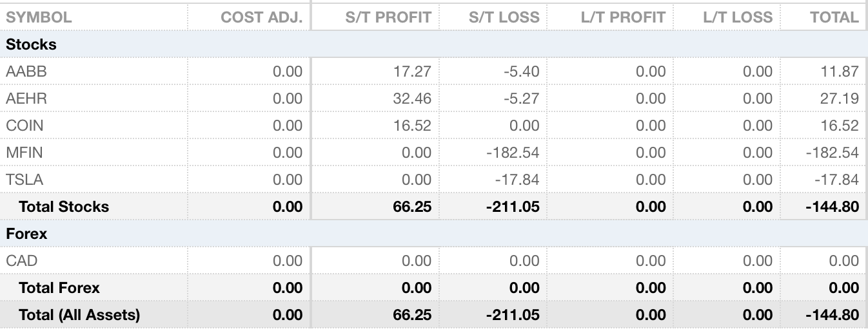Click the COST ADJ. column header
The width and height of the screenshot is (868, 331).
click(261, 17)
